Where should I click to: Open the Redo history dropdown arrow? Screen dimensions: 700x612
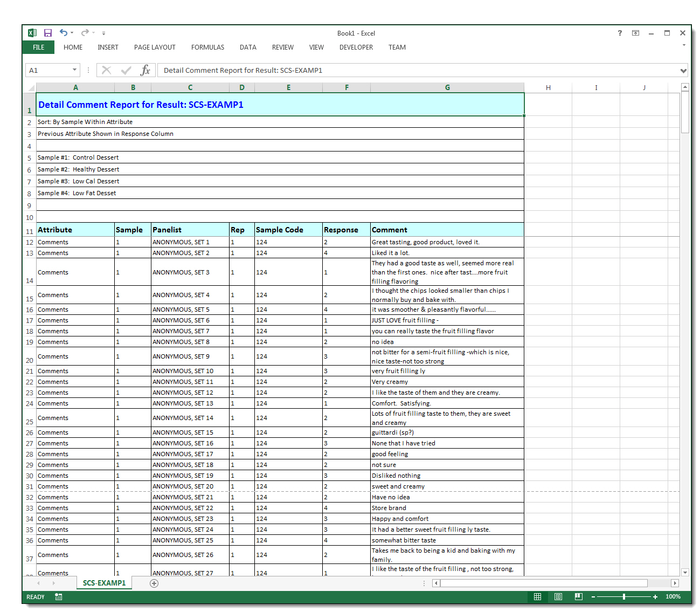click(x=93, y=33)
